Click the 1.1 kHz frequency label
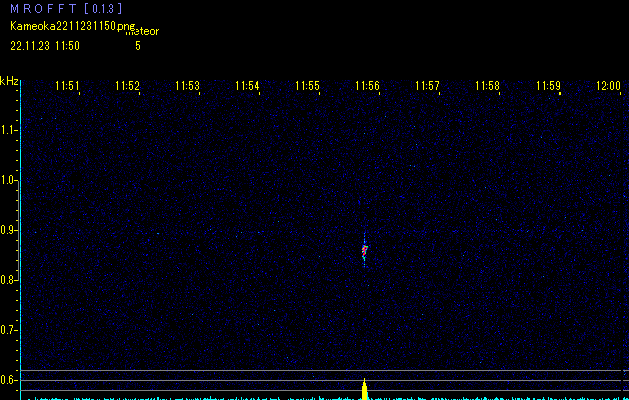 (x=8, y=130)
